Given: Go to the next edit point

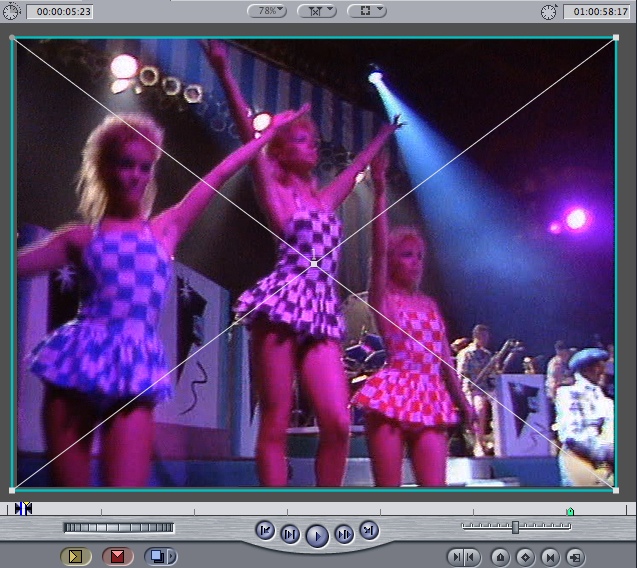Looking at the screenshot, I should click(369, 531).
